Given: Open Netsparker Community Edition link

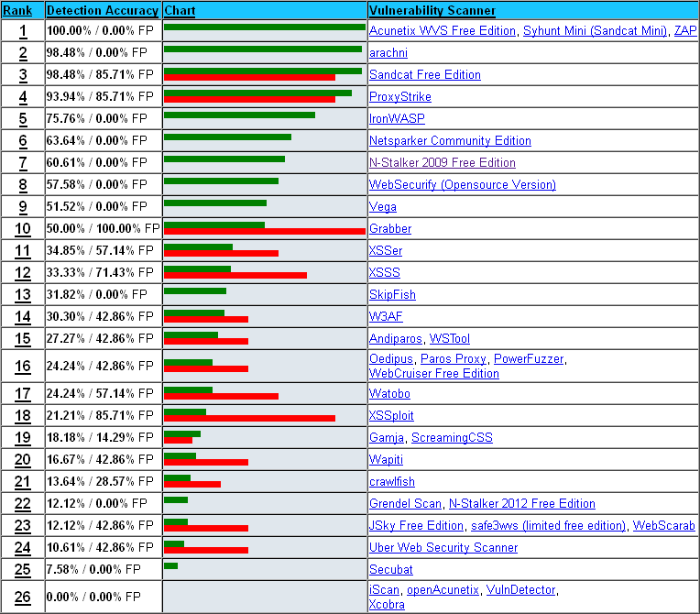Looking at the screenshot, I should pos(450,140).
